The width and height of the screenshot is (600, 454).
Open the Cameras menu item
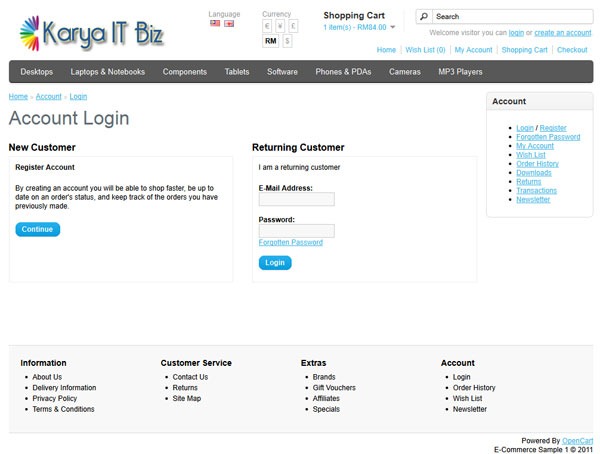pyautogui.click(x=404, y=72)
